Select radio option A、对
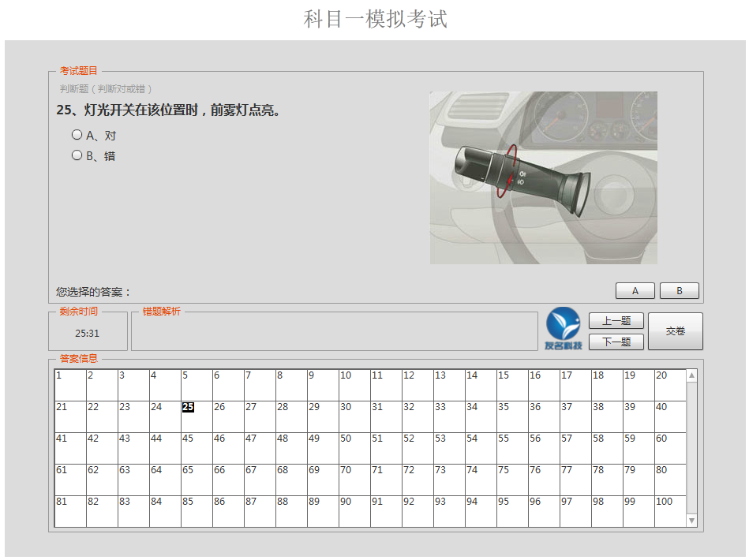This screenshot has height=560, width=749. pyautogui.click(x=77, y=135)
